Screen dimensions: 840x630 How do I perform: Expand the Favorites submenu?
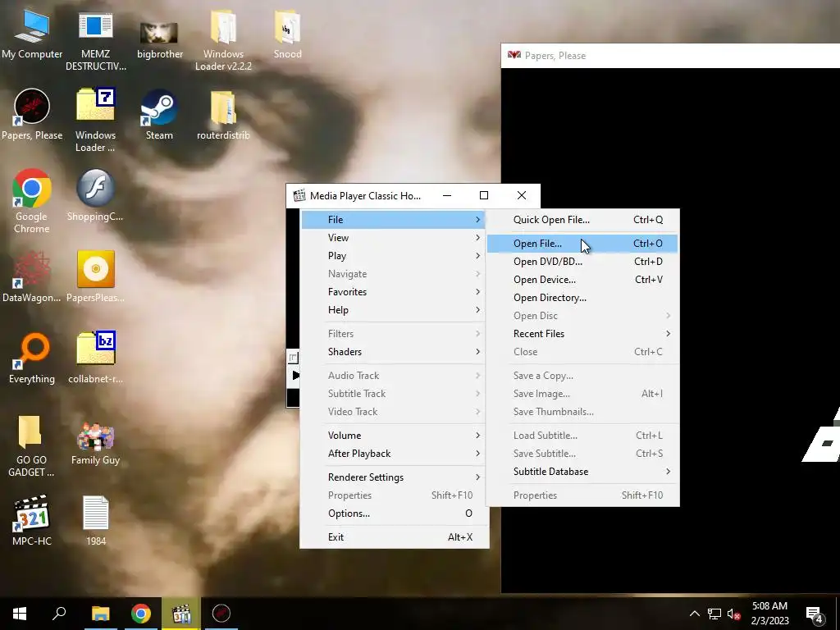point(393,292)
